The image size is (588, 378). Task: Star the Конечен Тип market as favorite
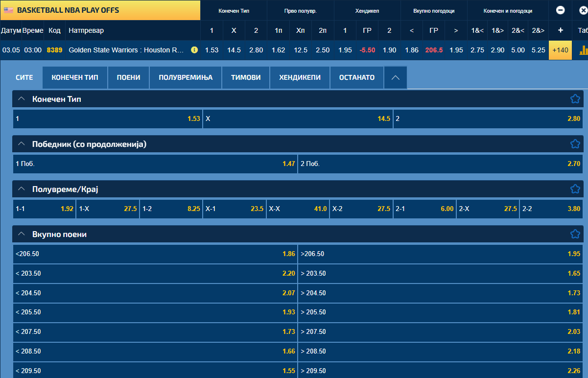[575, 99]
